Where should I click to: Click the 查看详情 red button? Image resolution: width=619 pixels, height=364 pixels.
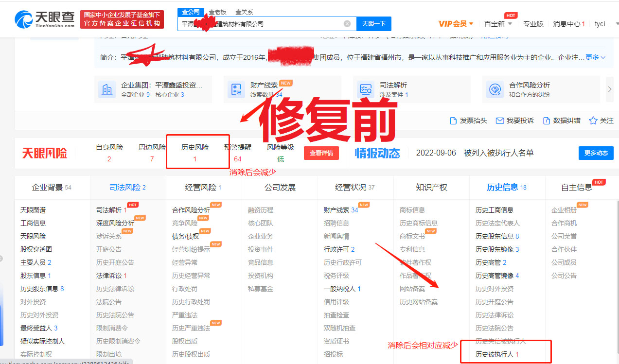point(321,153)
